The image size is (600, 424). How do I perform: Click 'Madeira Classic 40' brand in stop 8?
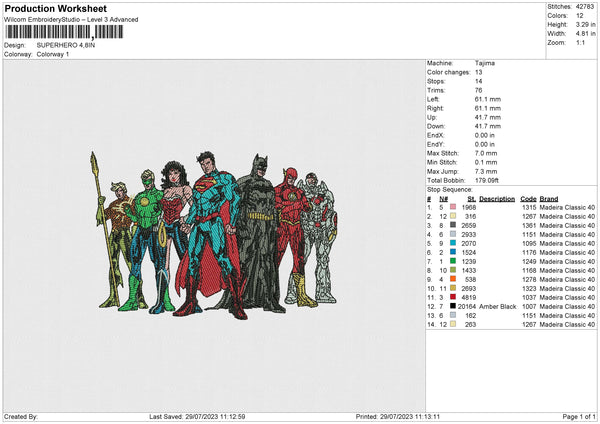click(x=567, y=270)
